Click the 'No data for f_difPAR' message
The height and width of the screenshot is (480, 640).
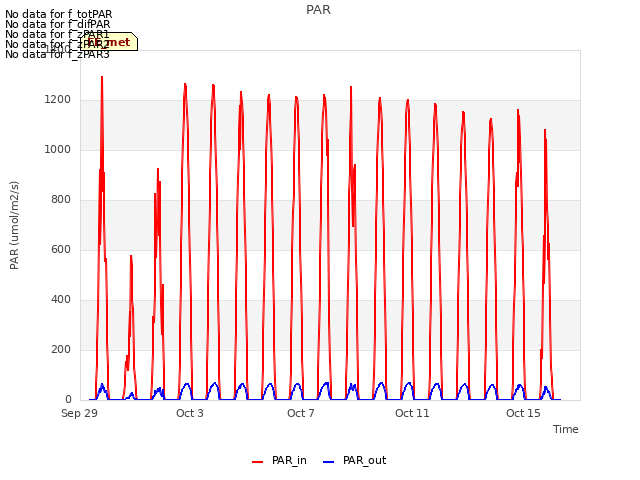pyautogui.click(x=58, y=24)
